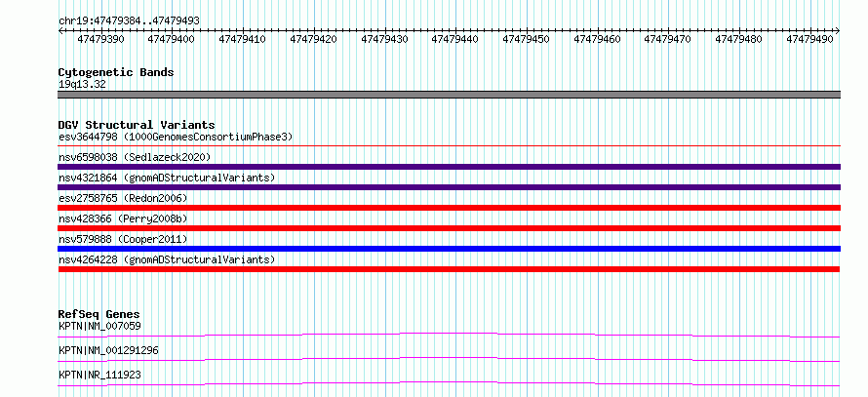
Task: Click the gray 19q13.32 cytogenetic band bar
Action: point(449,95)
